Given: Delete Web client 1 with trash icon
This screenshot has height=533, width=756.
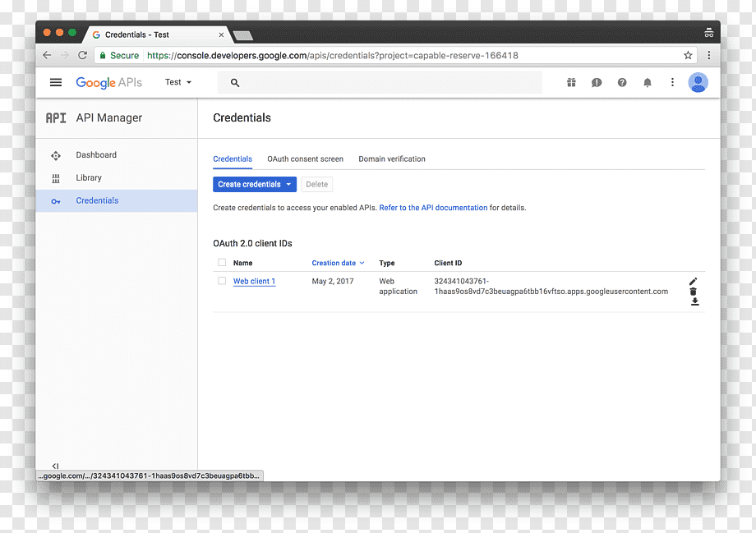Looking at the screenshot, I should 694,292.
